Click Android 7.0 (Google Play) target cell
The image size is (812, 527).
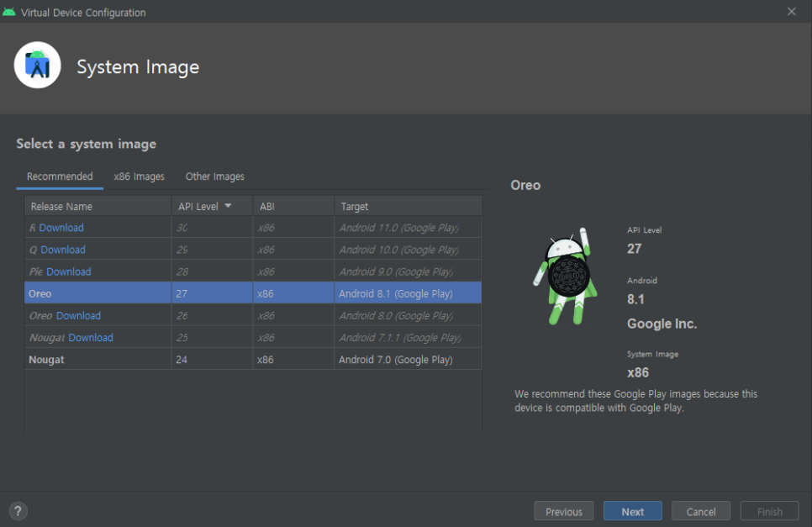pos(408,359)
